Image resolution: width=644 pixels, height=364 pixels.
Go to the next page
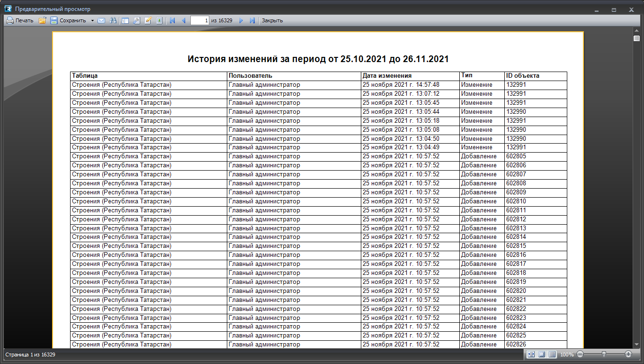coord(241,20)
